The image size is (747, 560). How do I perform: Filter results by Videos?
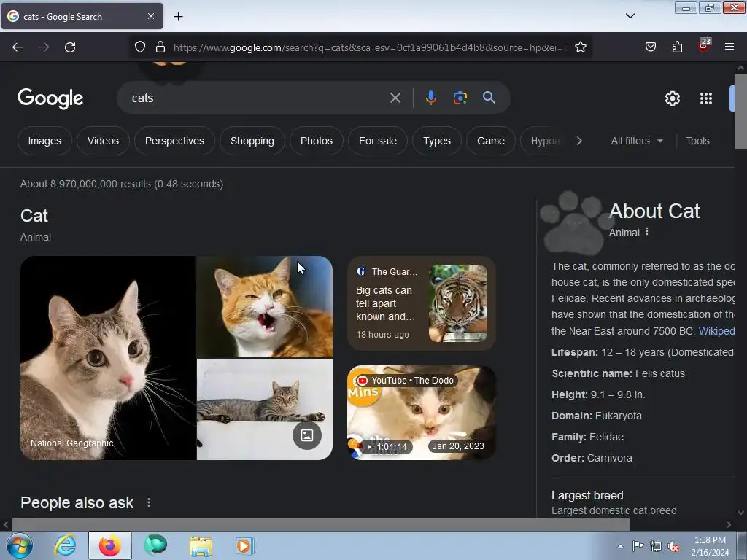pos(103,141)
